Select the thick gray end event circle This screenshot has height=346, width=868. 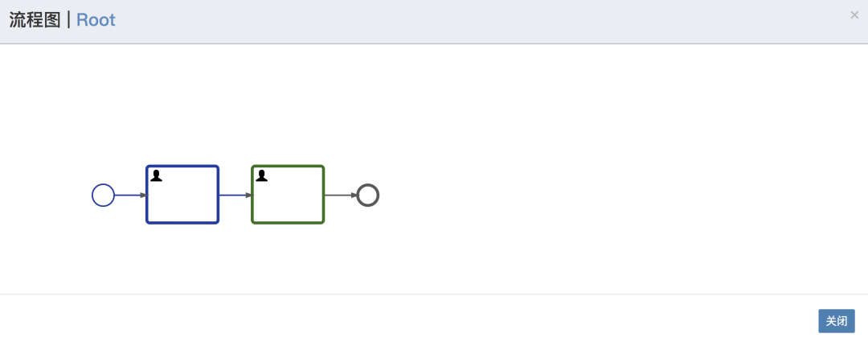coord(368,196)
